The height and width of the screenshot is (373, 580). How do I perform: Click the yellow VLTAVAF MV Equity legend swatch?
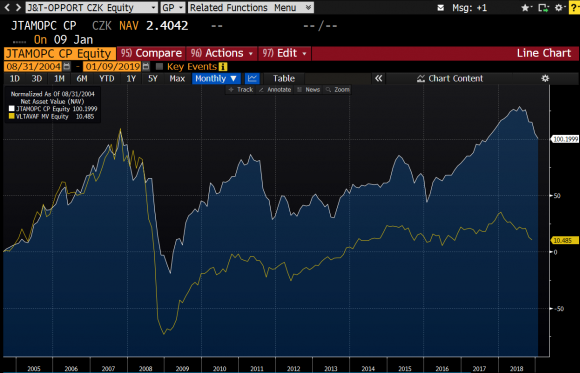click(11, 117)
